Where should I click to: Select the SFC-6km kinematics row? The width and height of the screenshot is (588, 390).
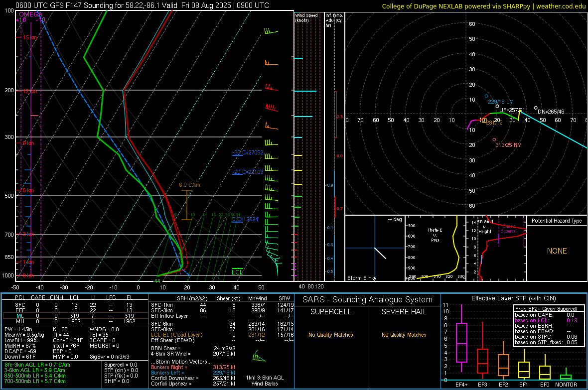[222, 324]
